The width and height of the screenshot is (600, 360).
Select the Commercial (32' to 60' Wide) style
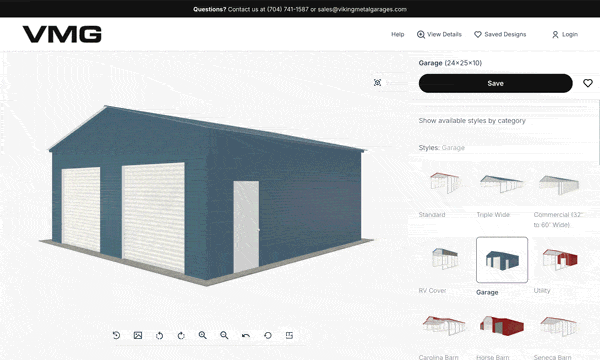tap(559, 184)
